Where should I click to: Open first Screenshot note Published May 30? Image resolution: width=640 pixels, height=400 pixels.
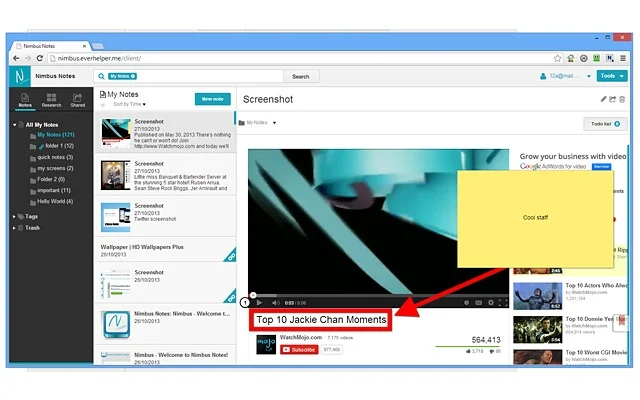click(165, 133)
